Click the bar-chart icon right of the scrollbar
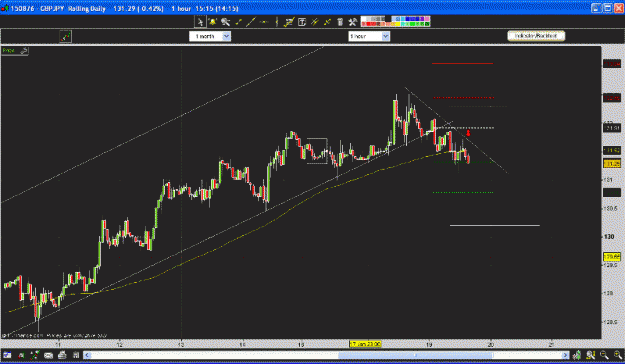The width and height of the screenshot is (625, 364). pos(576,355)
